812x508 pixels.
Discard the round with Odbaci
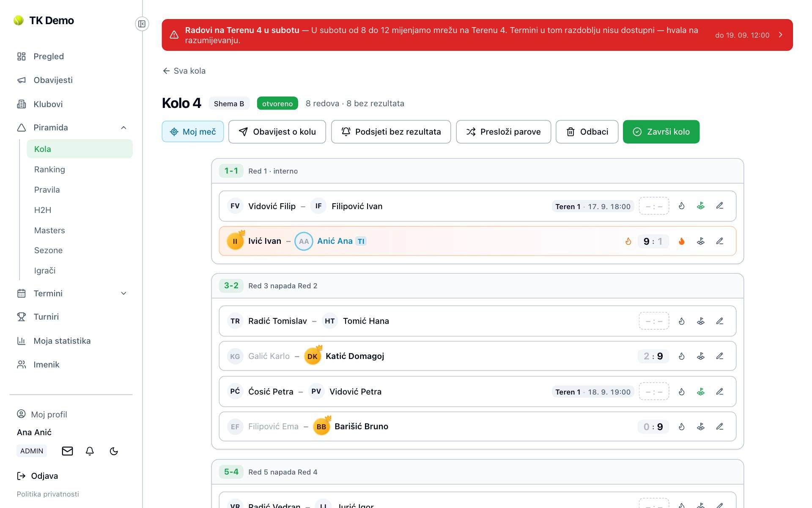point(587,132)
